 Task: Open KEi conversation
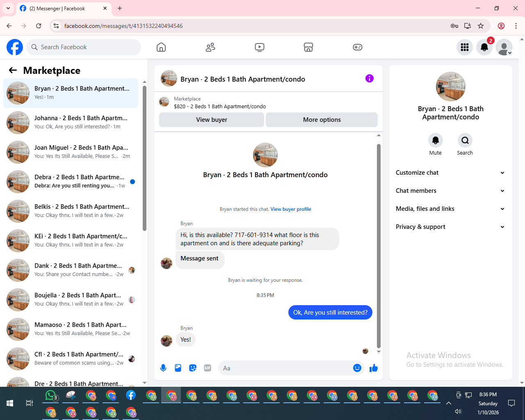point(71,241)
